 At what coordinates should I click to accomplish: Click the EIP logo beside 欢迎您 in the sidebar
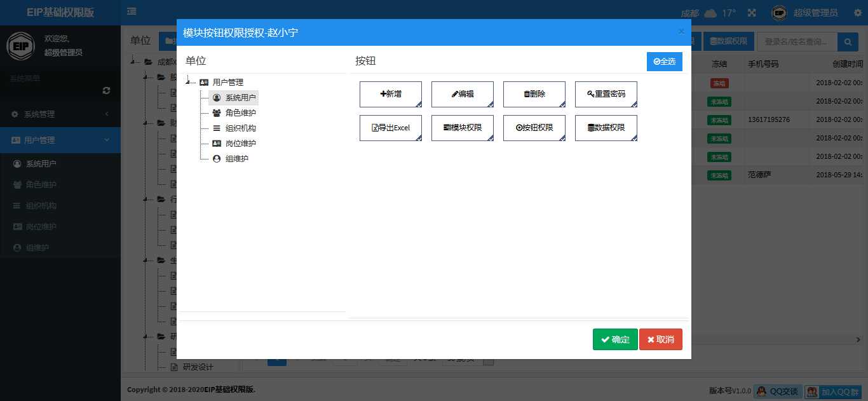click(x=20, y=46)
